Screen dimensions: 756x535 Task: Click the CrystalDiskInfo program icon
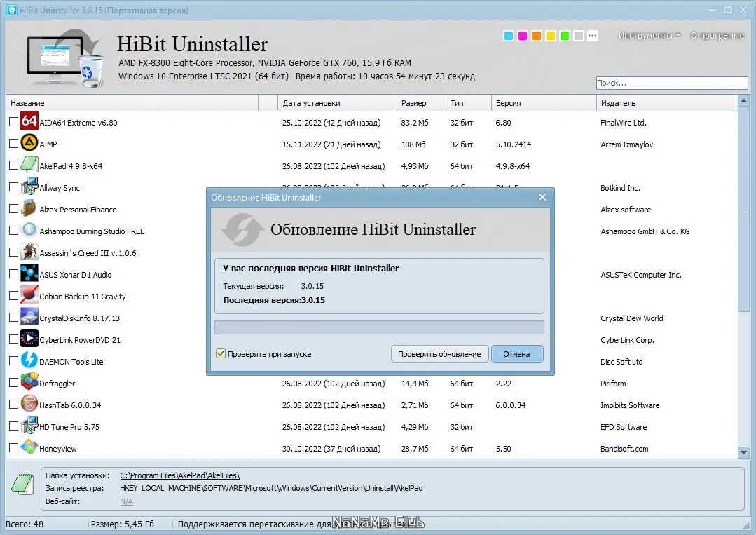pos(29,316)
